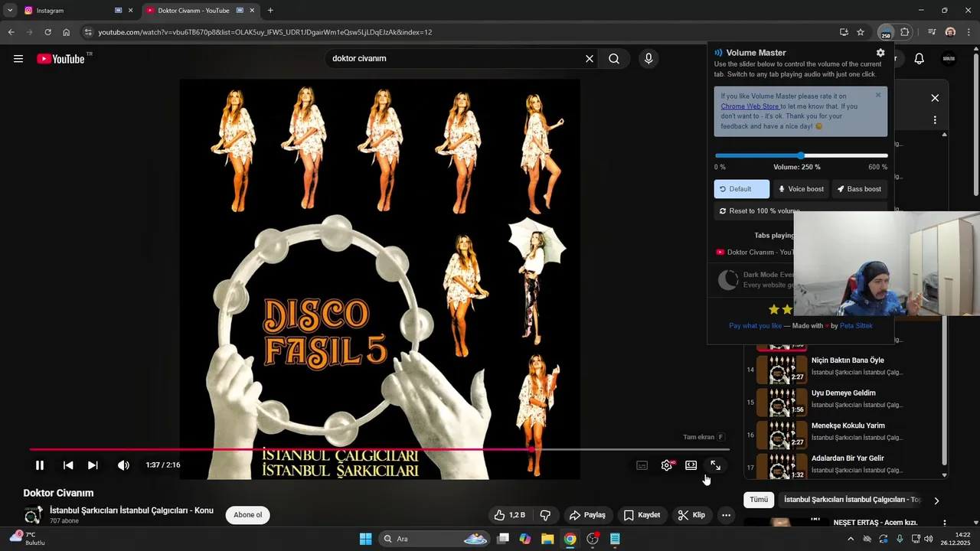The image size is (980, 551).
Task: Reload the page in Chrome
Action: 47,32
